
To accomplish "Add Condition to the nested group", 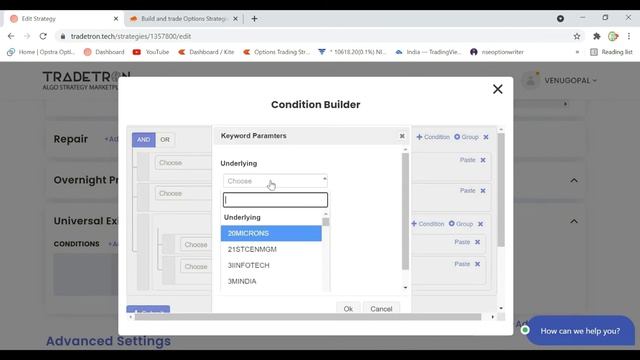I will [x=427, y=224].
